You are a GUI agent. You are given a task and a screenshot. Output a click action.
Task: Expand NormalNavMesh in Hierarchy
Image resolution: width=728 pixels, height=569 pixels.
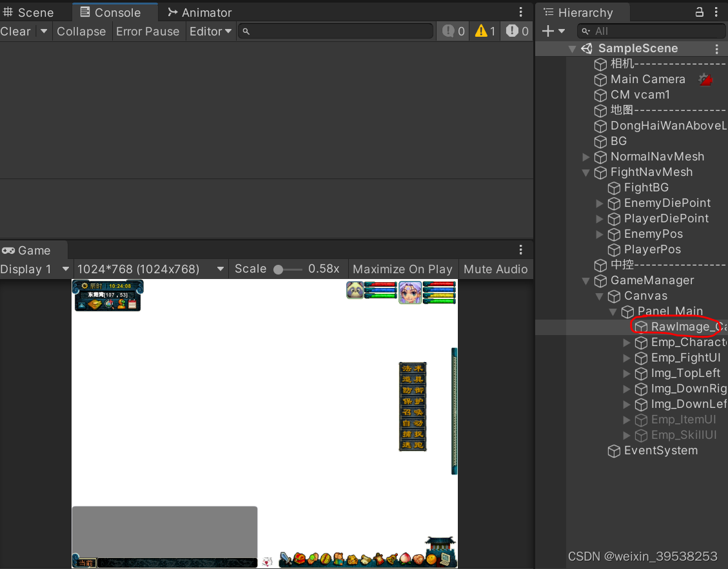[x=586, y=157]
